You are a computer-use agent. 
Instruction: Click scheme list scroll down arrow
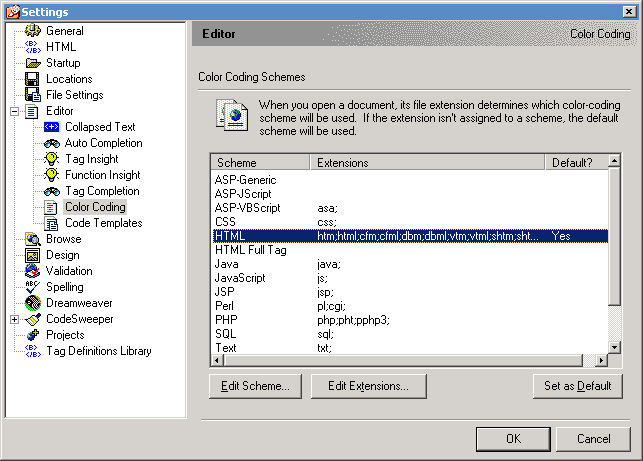click(x=614, y=348)
